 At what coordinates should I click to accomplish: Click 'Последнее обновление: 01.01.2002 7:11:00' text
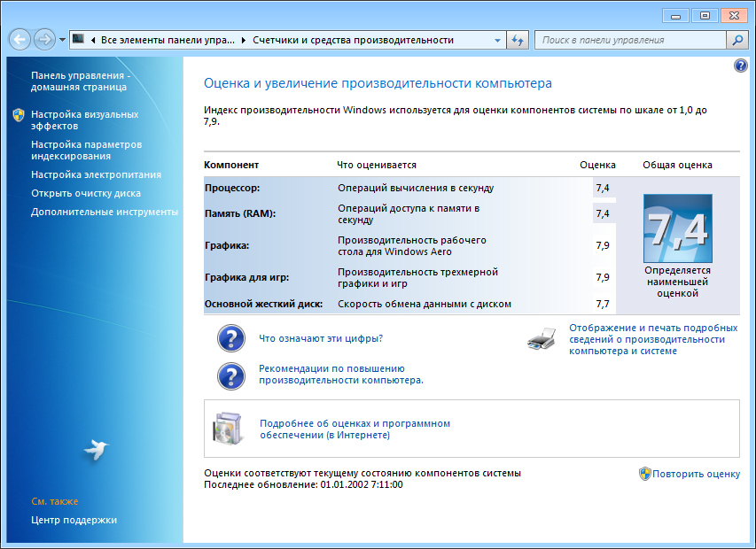[x=303, y=484]
